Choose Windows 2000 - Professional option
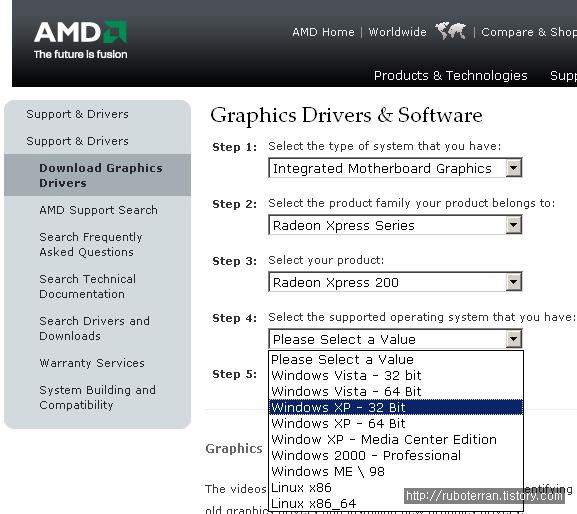Image resolution: width=577 pixels, height=514 pixels. tap(396, 455)
